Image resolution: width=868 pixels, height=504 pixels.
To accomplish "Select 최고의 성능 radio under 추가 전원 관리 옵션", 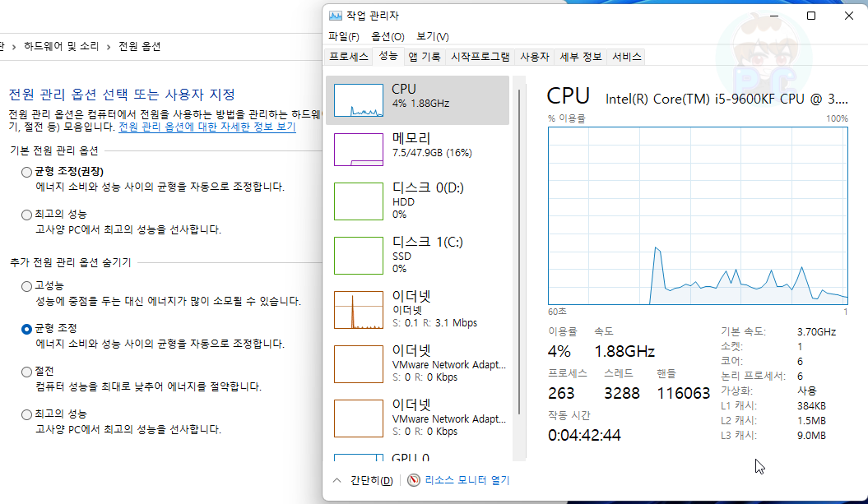I will pos(26,414).
